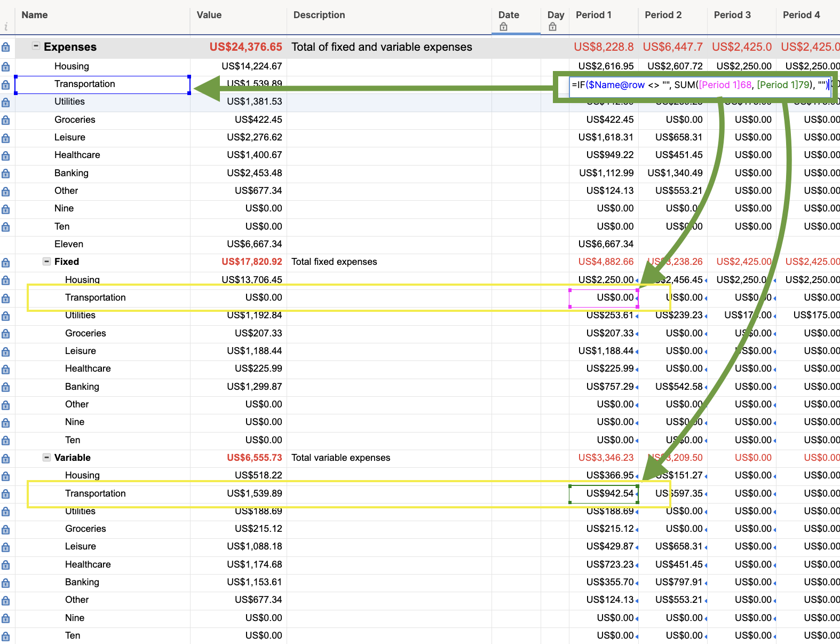Select Leisure Period 1 cell US$1,618.31
This screenshot has width=840, height=644.
pyautogui.click(x=604, y=137)
